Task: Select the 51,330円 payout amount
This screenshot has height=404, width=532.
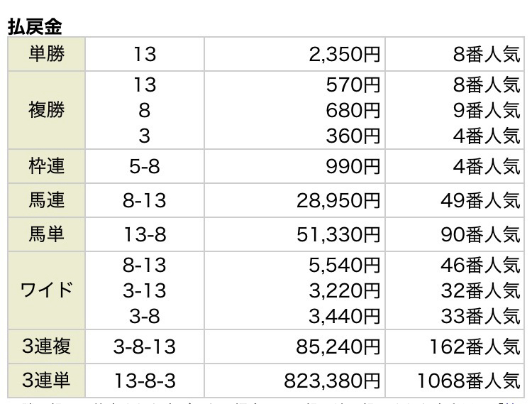Action: [x=338, y=235]
